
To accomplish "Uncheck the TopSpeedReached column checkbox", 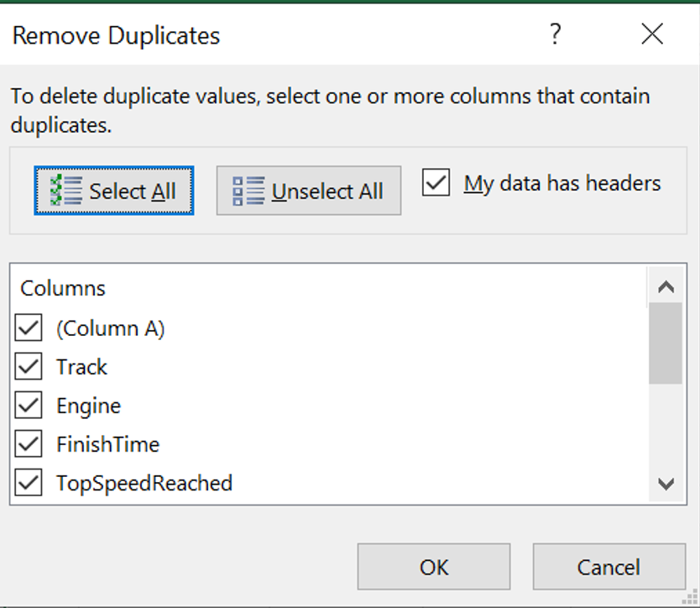I will (x=29, y=483).
